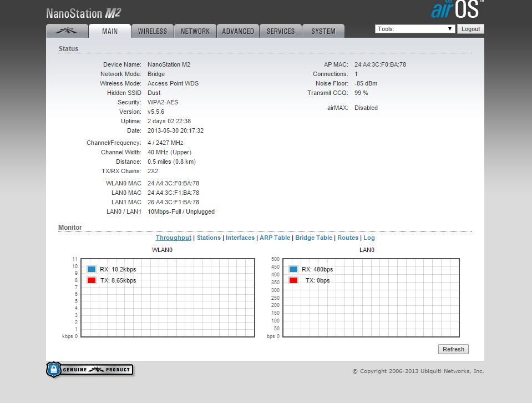
Task: Click the Monitor section heading
Action: (x=70, y=228)
